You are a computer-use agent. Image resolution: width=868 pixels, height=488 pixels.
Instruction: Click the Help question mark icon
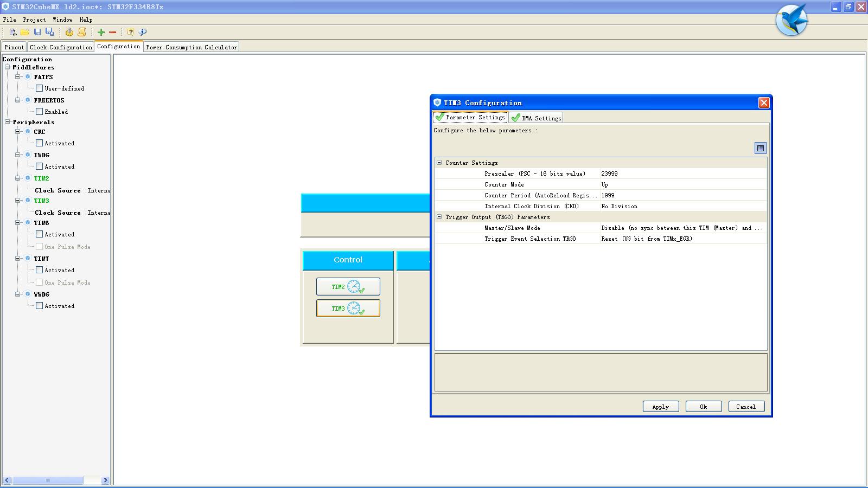point(131,32)
